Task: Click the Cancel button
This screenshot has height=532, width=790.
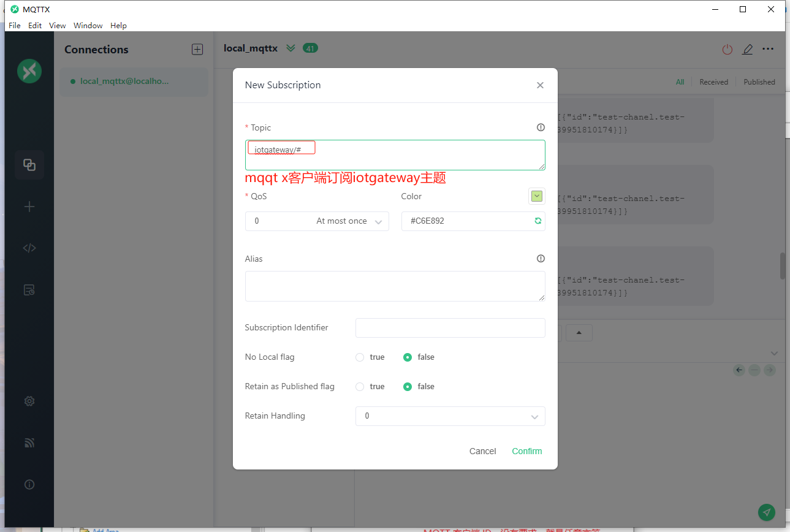Action: pyautogui.click(x=483, y=451)
